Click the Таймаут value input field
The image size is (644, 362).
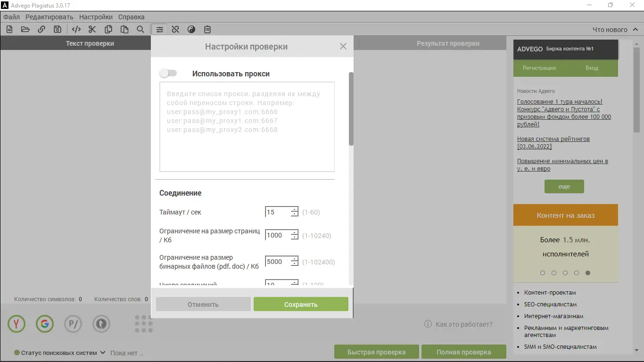tap(278, 212)
